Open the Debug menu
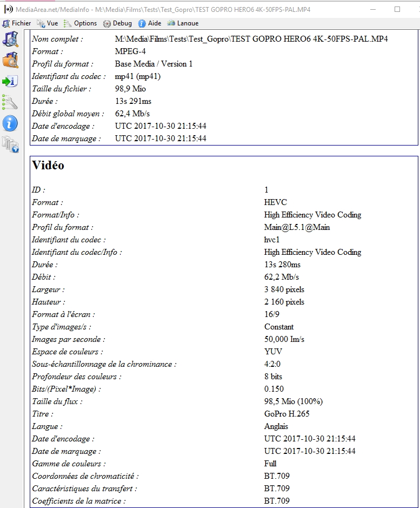Image resolution: width=420 pixels, height=508 pixels. click(117, 23)
